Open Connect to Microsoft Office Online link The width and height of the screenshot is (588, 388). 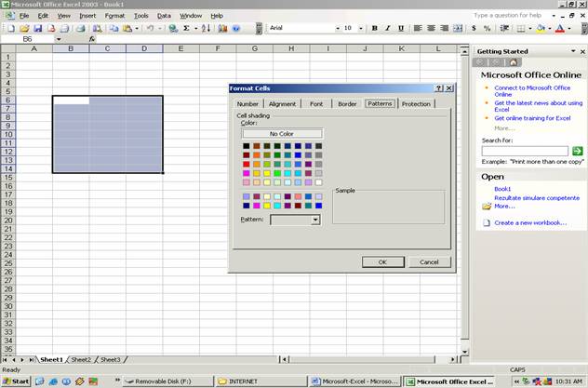(x=532, y=91)
